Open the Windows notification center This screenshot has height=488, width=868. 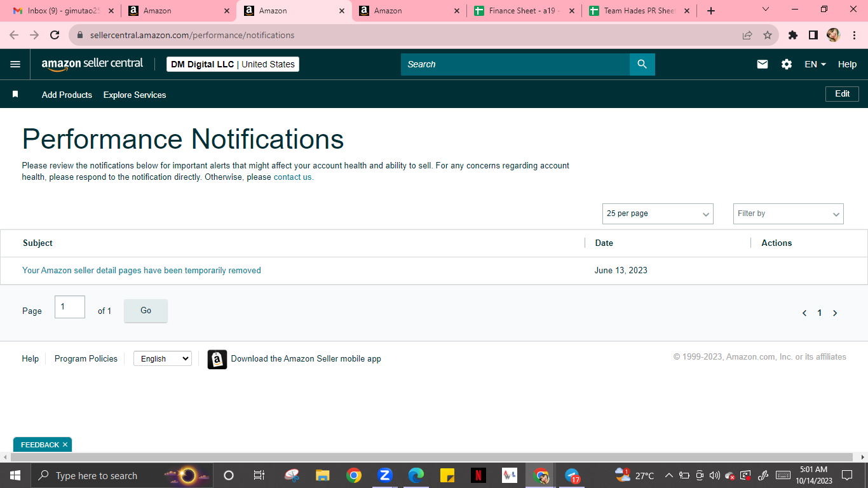pyautogui.click(x=846, y=475)
